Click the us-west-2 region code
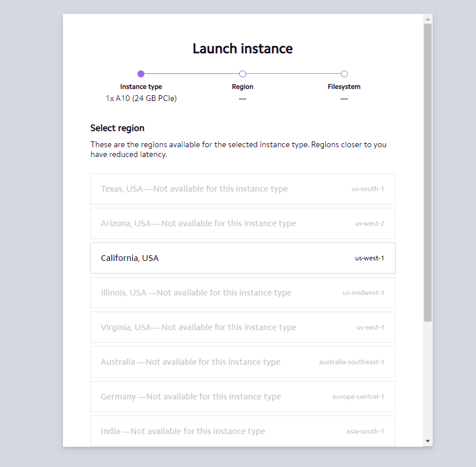Screen dimensions: 476x467 pos(370,223)
